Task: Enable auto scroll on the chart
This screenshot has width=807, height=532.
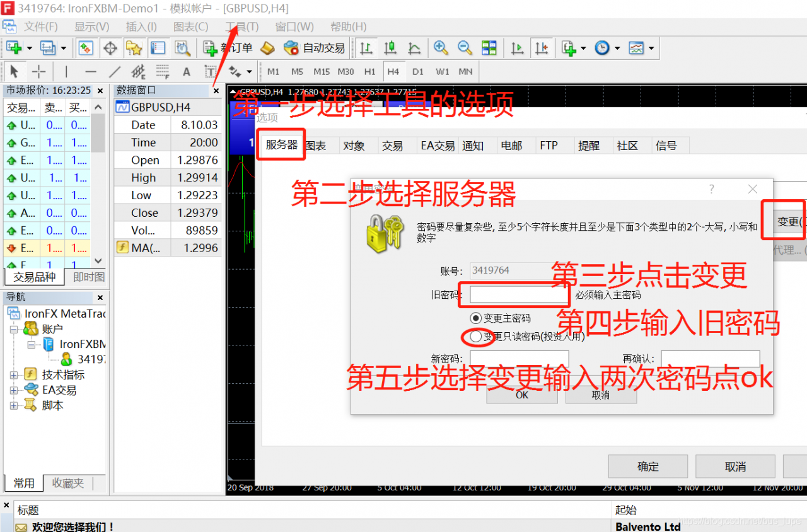Action: pyautogui.click(x=517, y=48)
